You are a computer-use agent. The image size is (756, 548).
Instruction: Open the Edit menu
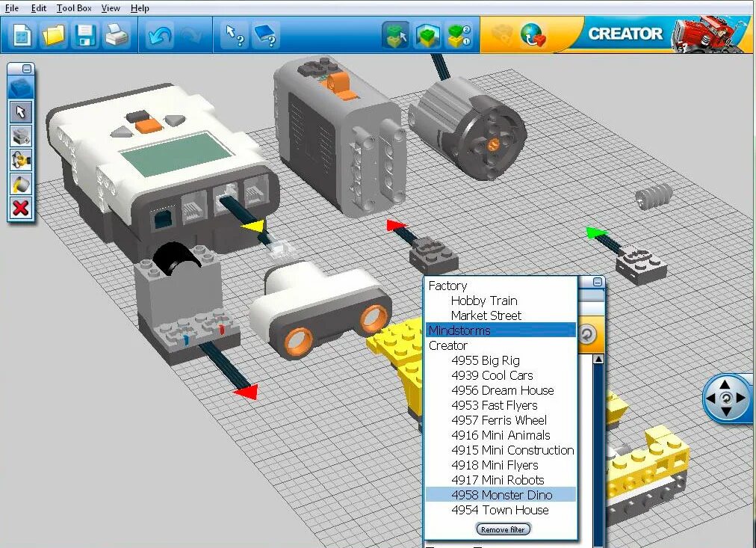coord(39,7)
